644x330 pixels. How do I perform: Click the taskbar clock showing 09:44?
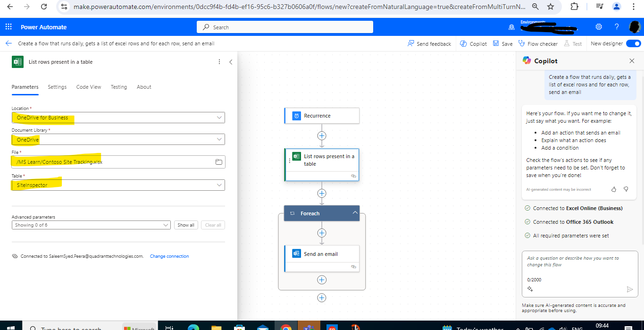coord(602,326)
